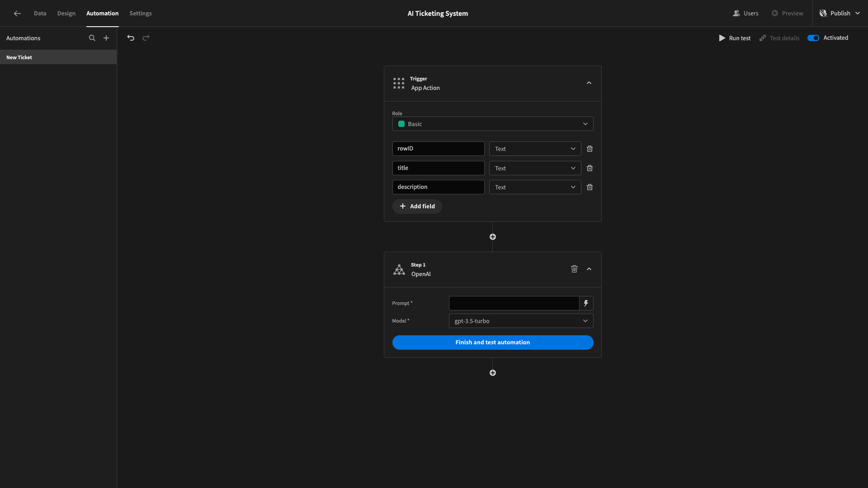Go back using the left arrow icon
The height and width of the screenshot is (488, 868).
[x=17, y=14]
